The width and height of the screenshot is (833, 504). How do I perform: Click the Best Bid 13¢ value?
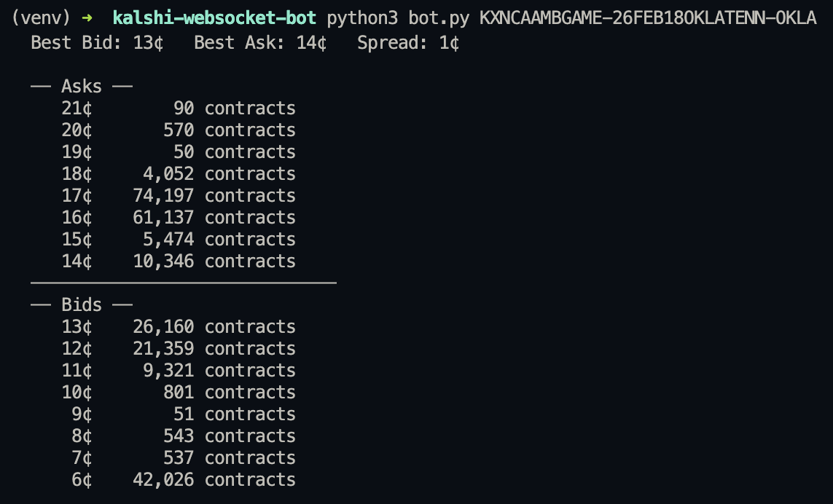(149, 43)
